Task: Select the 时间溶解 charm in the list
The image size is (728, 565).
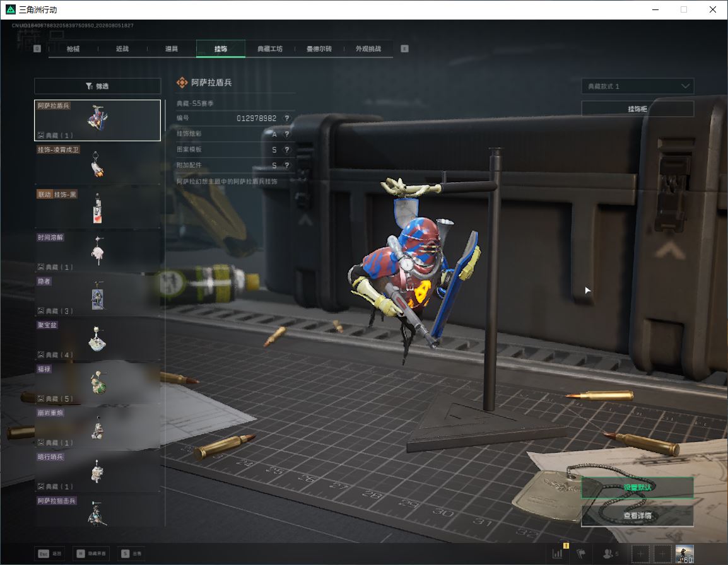Action: pos(98,252)
